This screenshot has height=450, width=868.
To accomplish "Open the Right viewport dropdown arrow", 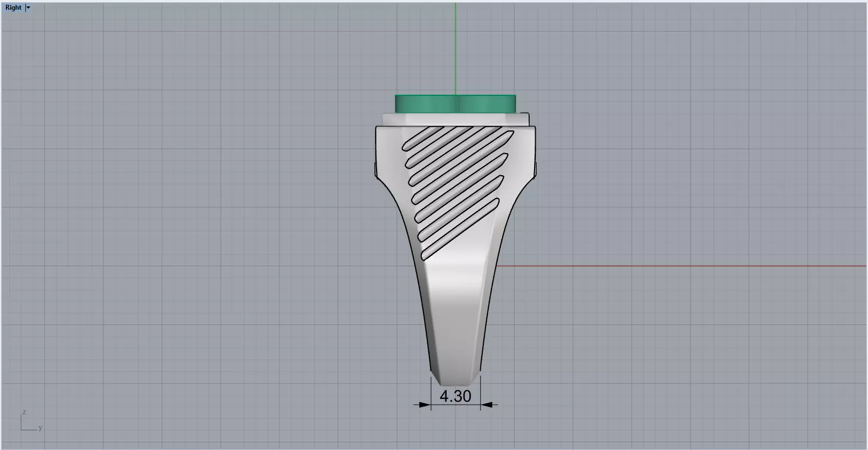I will click(x=28, y=8).
